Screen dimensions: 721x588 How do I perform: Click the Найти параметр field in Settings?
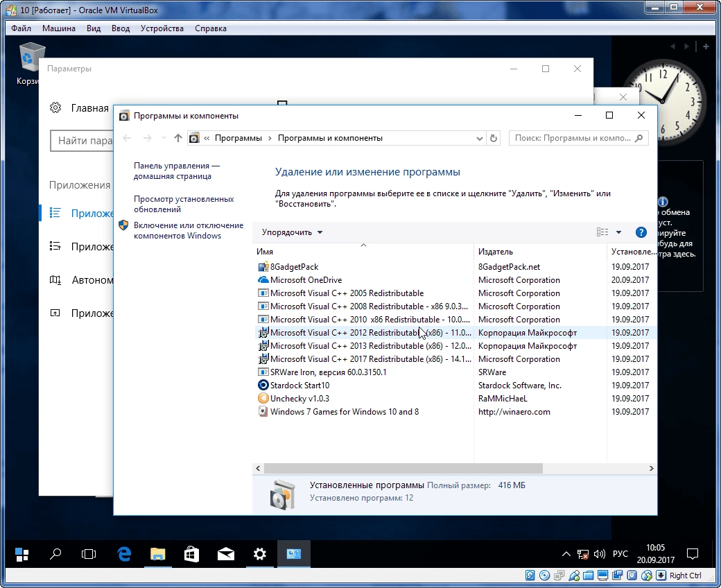pyautogui.click(x=82, y=141)
